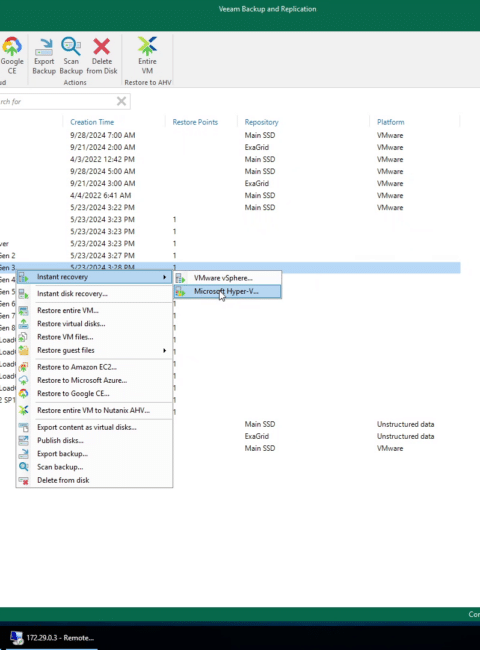Click the Scan Backup ribbon icon

point(71,46)
